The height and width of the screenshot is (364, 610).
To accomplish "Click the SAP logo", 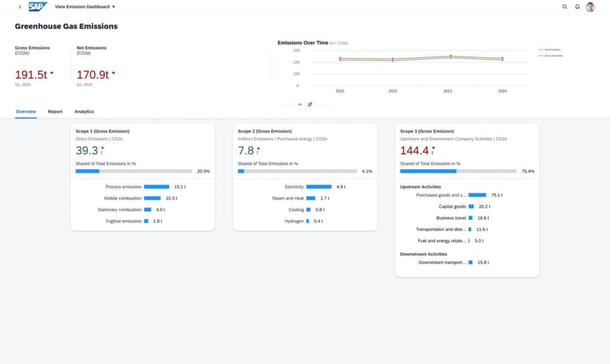I will pyautogui.click(x=38, y=7).
